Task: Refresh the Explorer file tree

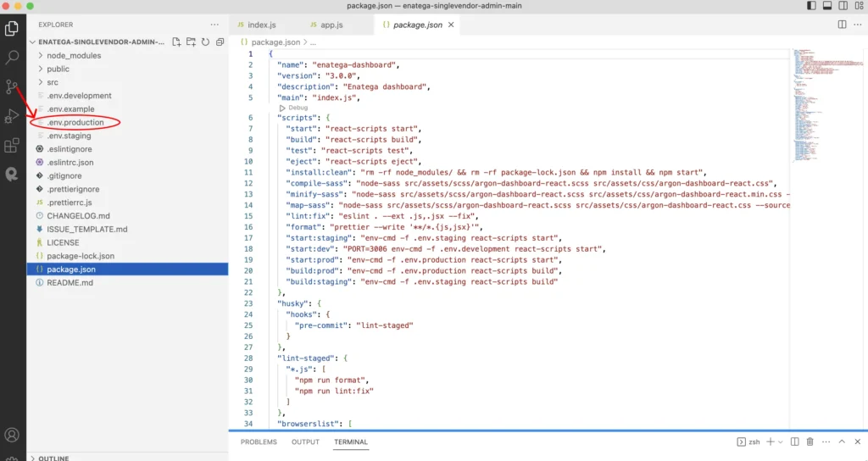Action: [205, 42]
